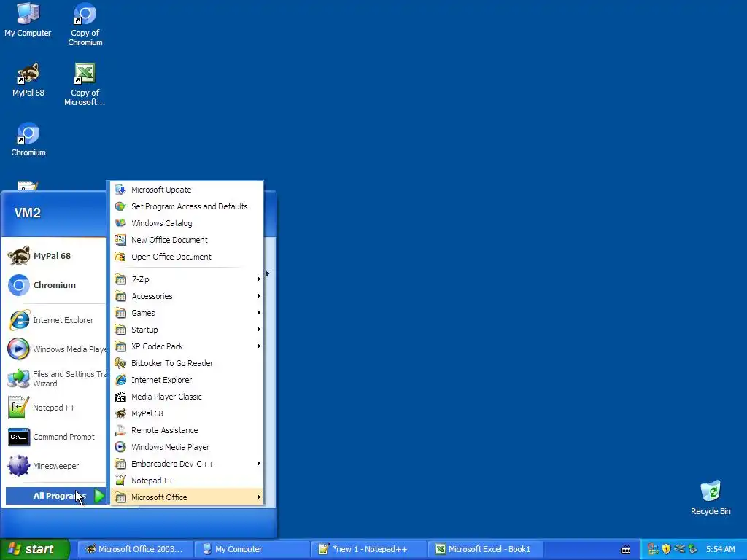Expand the 7-Zip program folder
Image resolution: width=747 pixels, height=560 pixels.
click(x=187, y=279)
